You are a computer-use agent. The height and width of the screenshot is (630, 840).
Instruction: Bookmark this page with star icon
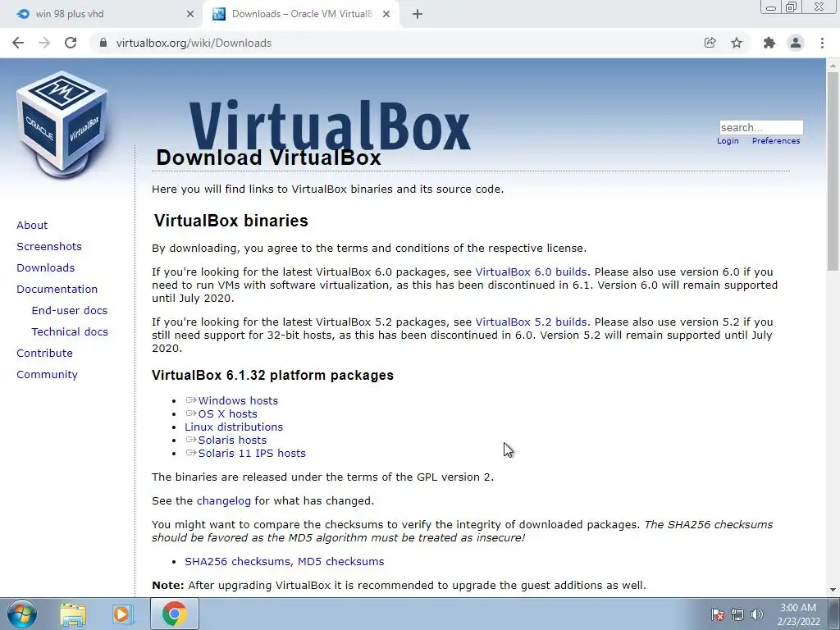click(737, 43)
